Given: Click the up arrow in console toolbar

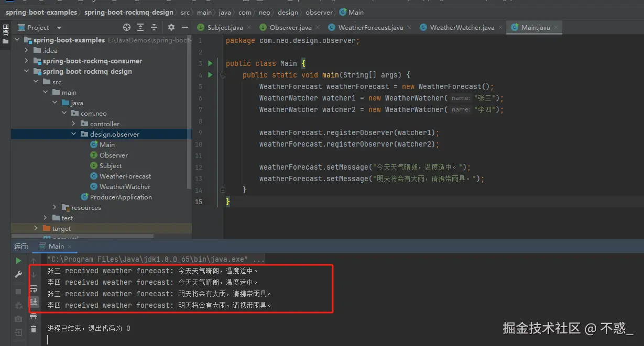Looking at the screenshot, I should click(x=34, y=261).
